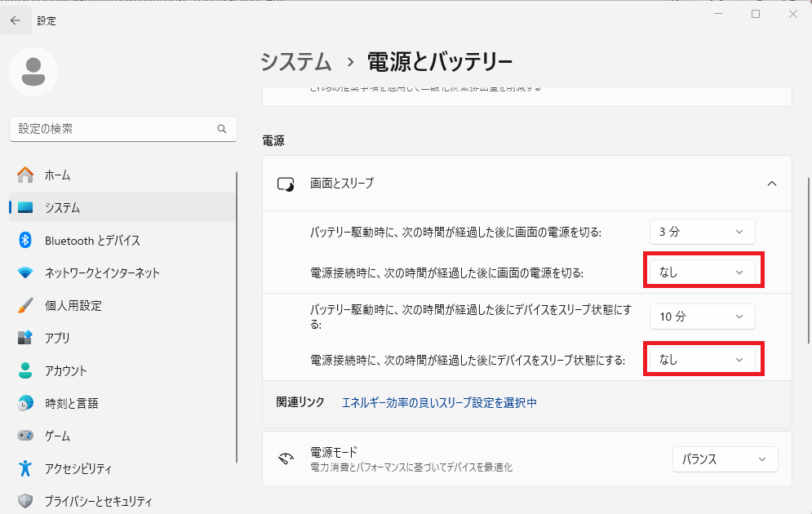Click the 電源 section heading

tap(273, 140)
